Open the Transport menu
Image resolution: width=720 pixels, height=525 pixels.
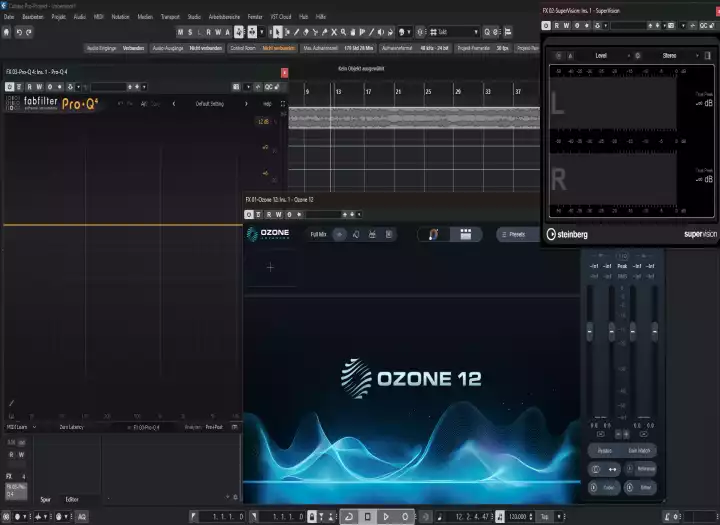coord(170,17)
